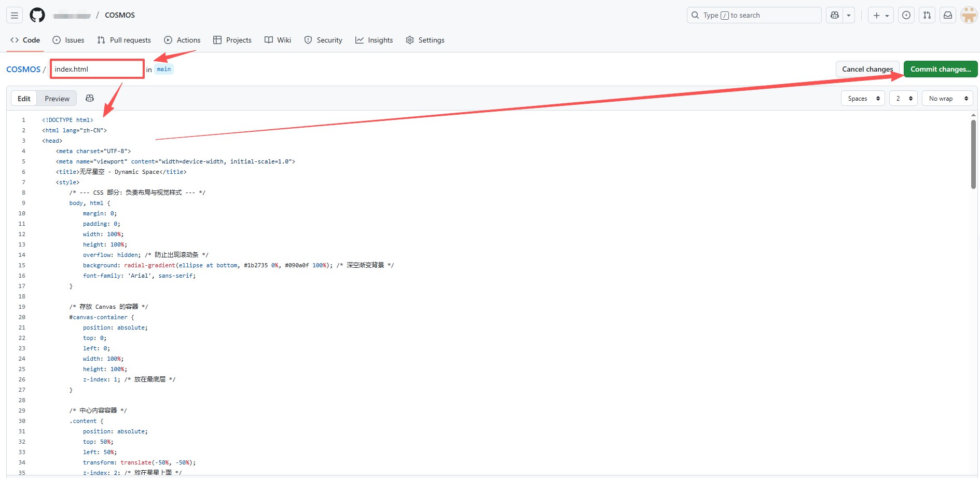This screenshot has height=478, width=980.
Task: Click the GitHub logo homepage icon
Action: 37,16
